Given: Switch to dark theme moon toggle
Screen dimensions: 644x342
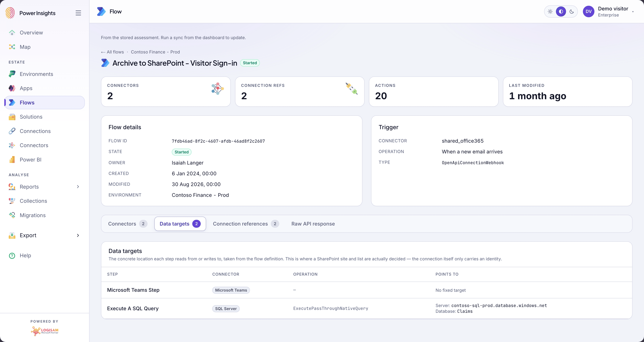Looking at the screenshot, I should 572,11.
